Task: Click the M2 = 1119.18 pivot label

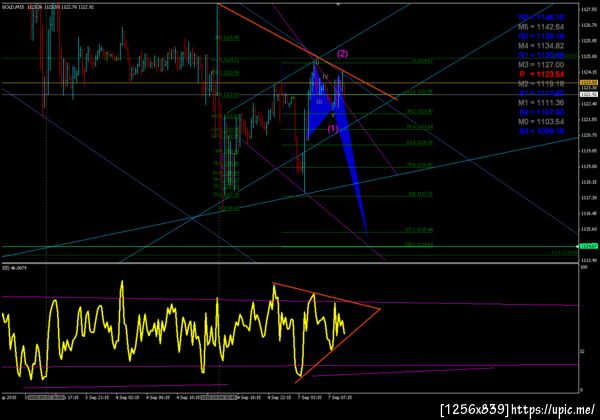Action: pyautogui.click(x=541, y=84)
